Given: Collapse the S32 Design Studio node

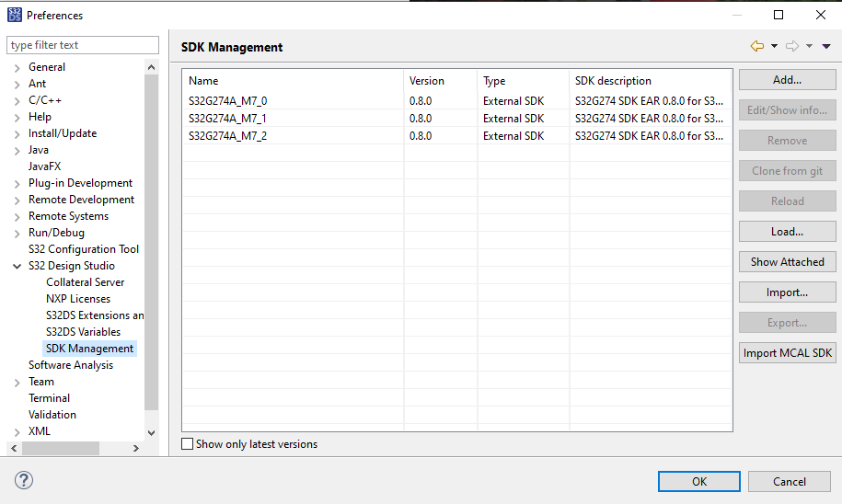Looking at the screenshot, I should click(x=17, y=266).
